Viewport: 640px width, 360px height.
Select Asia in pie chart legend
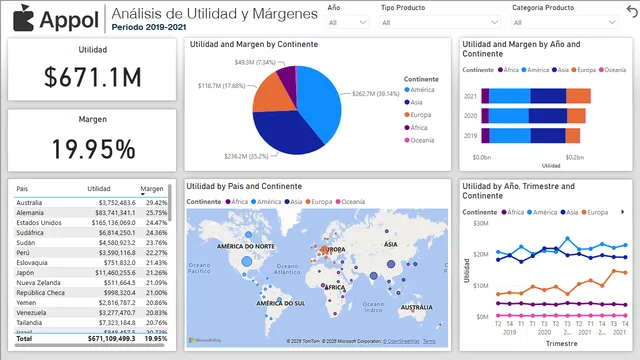[413, 102]
